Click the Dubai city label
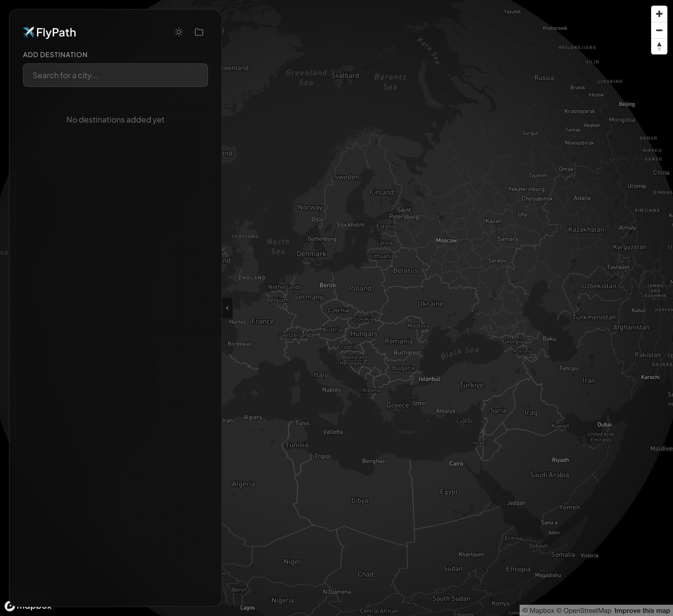The height and width of the screenshot is (616, 673). coord(604,425)
